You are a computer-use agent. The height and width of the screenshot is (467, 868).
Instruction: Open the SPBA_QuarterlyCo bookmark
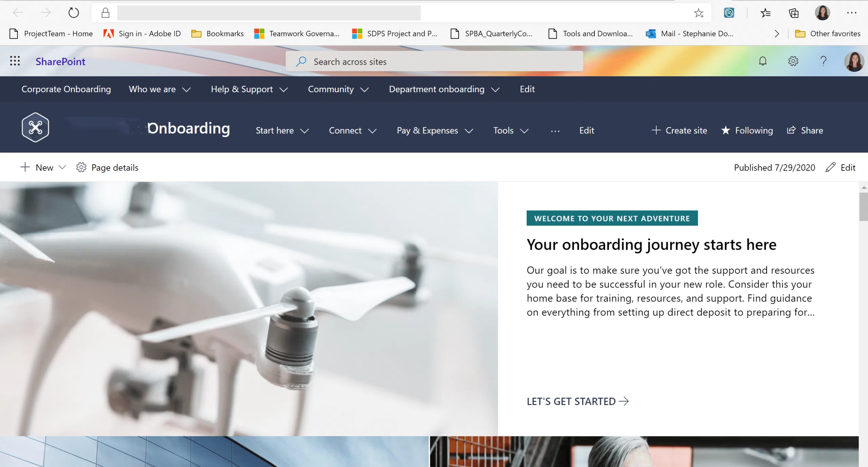click(491, 33)
